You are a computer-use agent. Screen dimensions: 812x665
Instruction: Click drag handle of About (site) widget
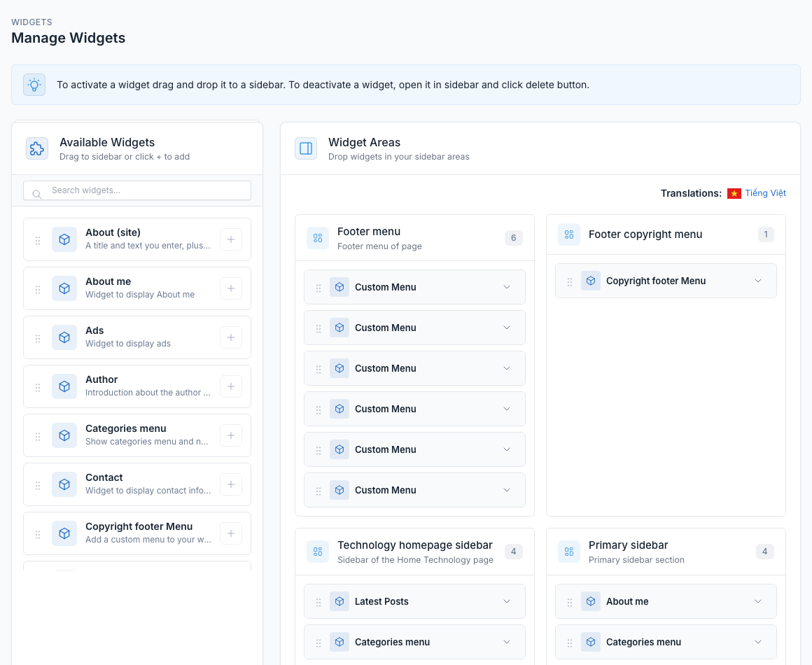coord(38,240)
